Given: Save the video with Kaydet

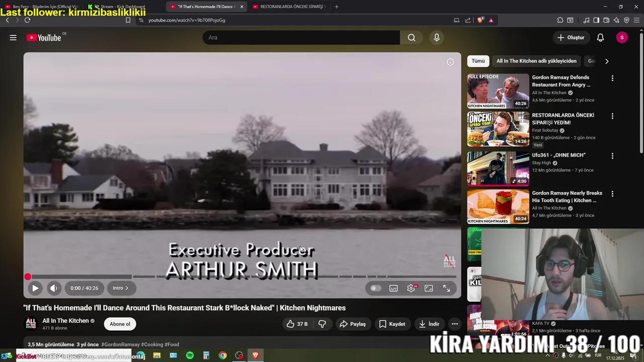Looking at the screenshot, I should click(x=392, y=324).
